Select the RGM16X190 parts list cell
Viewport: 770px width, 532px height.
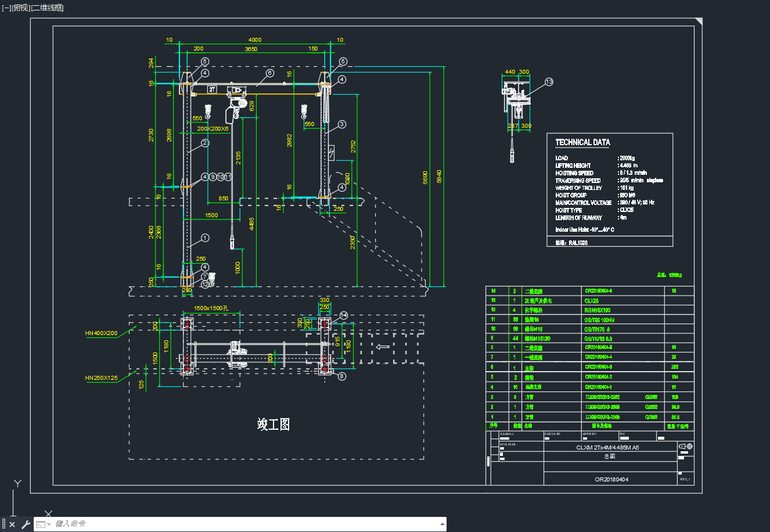598,310
